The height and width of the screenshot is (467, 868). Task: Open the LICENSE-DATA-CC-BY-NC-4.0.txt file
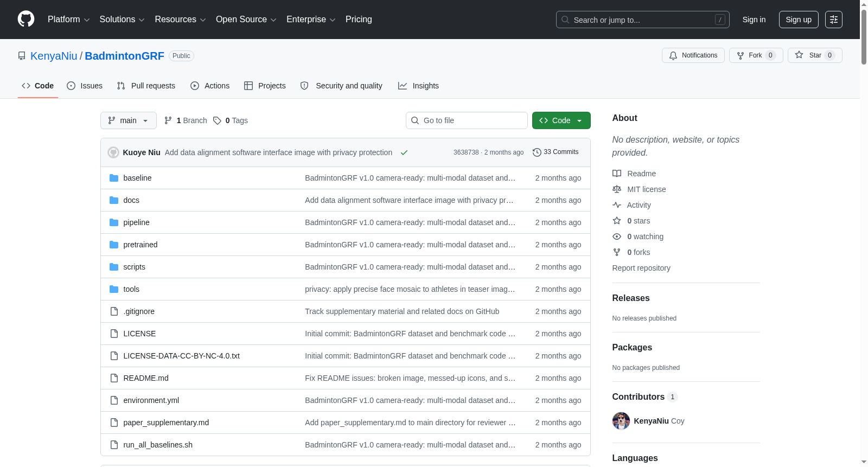tap(181, 356)
